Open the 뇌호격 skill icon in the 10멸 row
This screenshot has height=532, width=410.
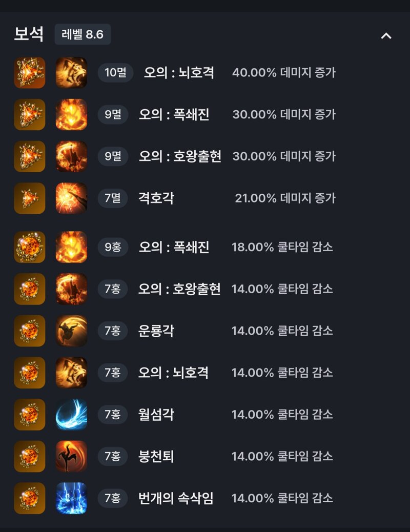(71, 73)
